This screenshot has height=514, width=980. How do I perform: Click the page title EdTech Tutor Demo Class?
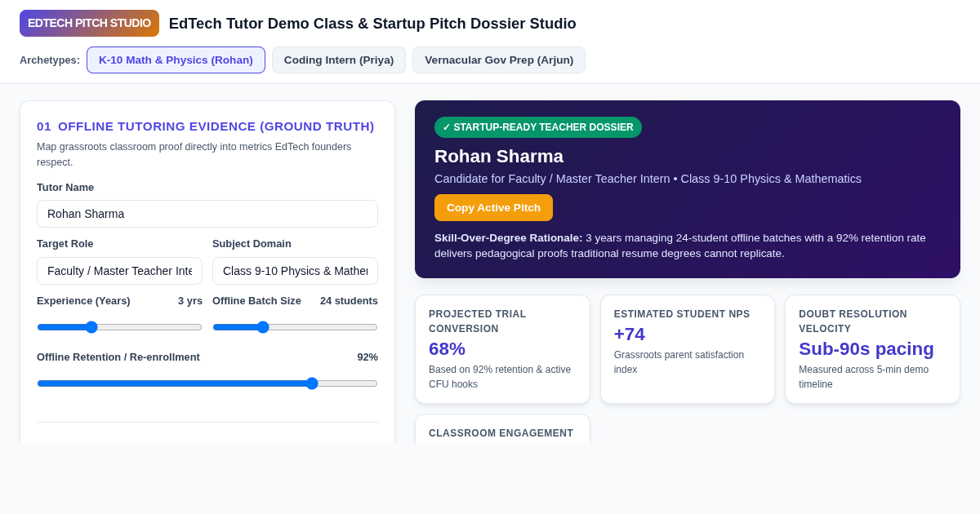point(372,24)
